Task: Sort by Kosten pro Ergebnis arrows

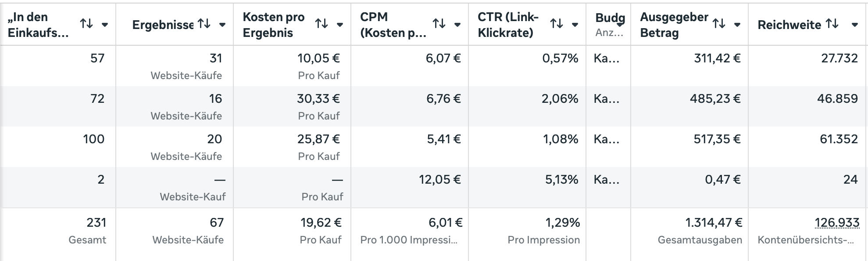Action: (321, 24)
